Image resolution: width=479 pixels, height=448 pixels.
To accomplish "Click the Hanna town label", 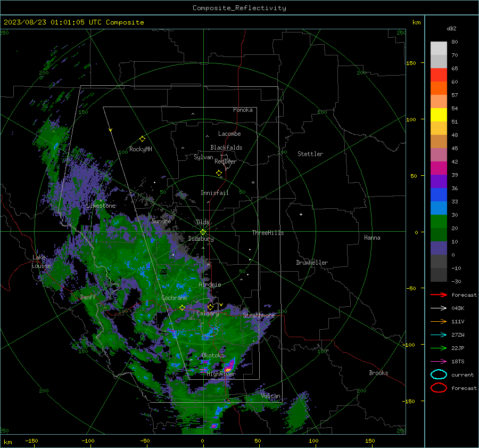I will click(x=372, y=238).
